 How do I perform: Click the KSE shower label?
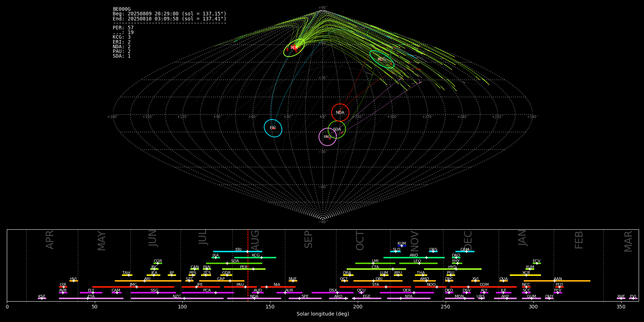[42, 297]
